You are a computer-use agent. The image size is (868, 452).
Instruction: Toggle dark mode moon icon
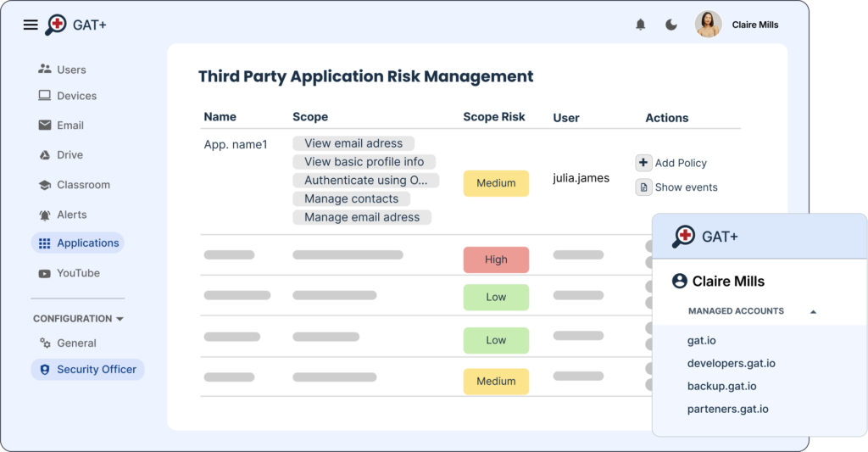pyautogui.click(x=671, y=25)
